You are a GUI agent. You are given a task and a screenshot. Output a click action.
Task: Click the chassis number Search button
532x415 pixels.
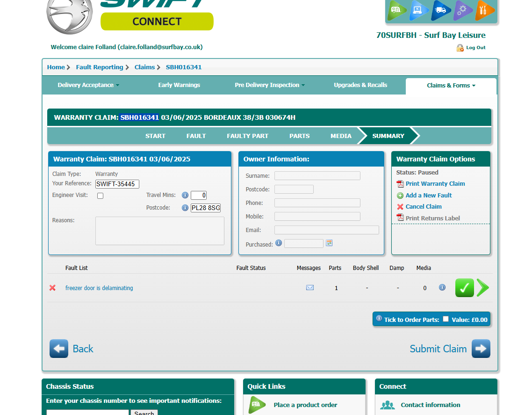144,413
